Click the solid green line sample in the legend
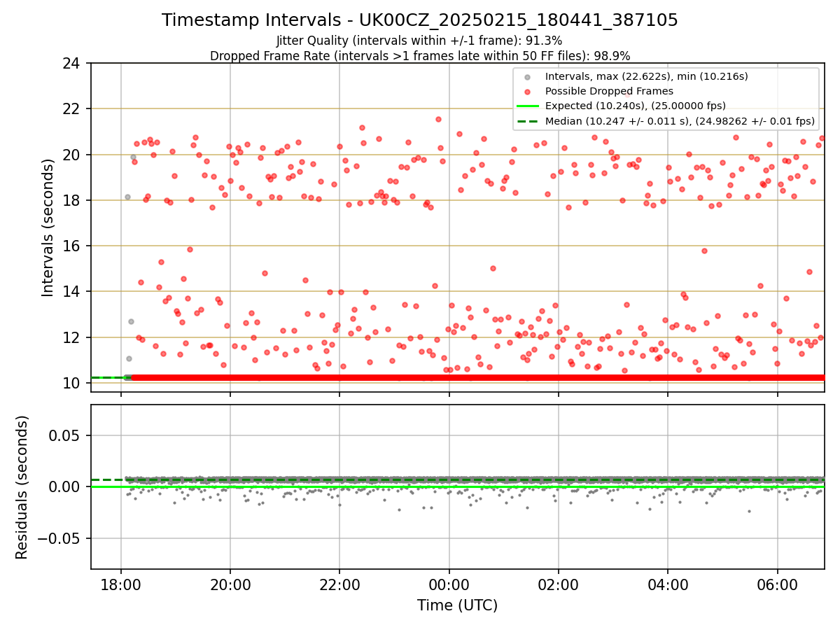This screenshot has height=630, width=840. pyautogui.click(x=528, y=106)
